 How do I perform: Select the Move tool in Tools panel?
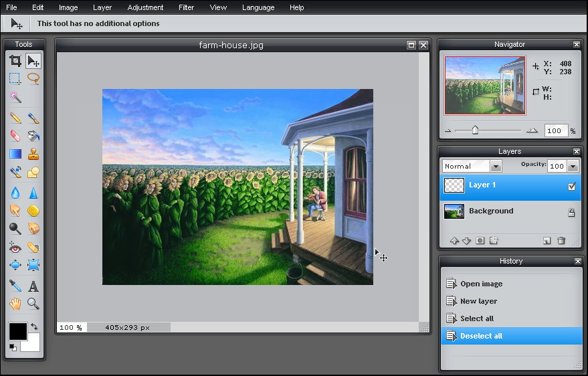[x=33, y=61]
